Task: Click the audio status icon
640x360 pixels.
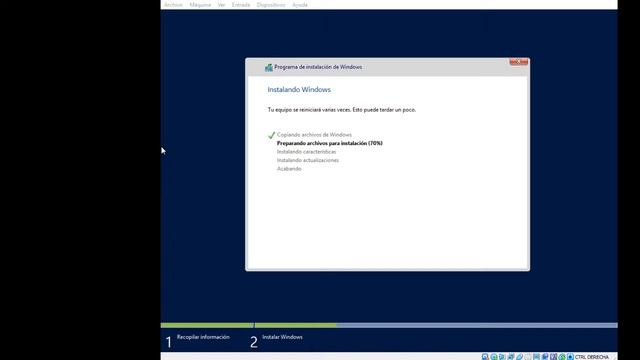Action: click(x=501, y=357)
